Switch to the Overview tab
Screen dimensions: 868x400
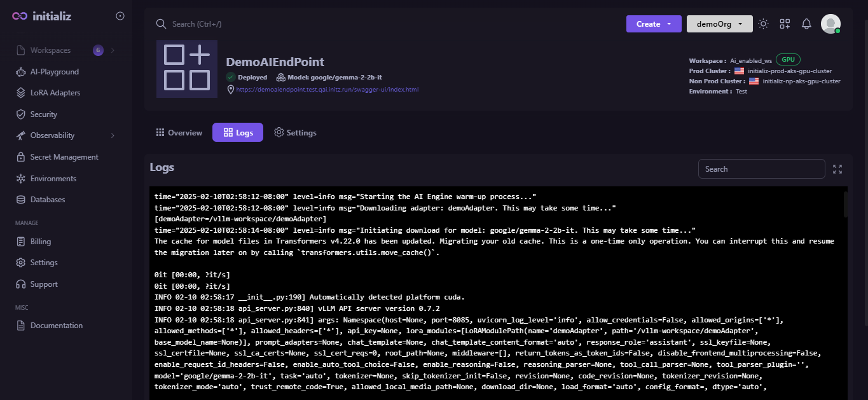pyautogui.click(x=179, y=133)
